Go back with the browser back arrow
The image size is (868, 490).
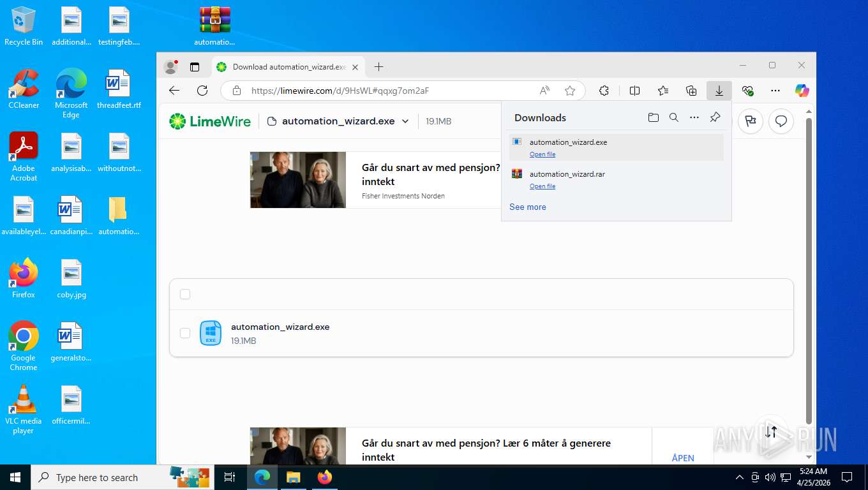(x=174, y=91)
